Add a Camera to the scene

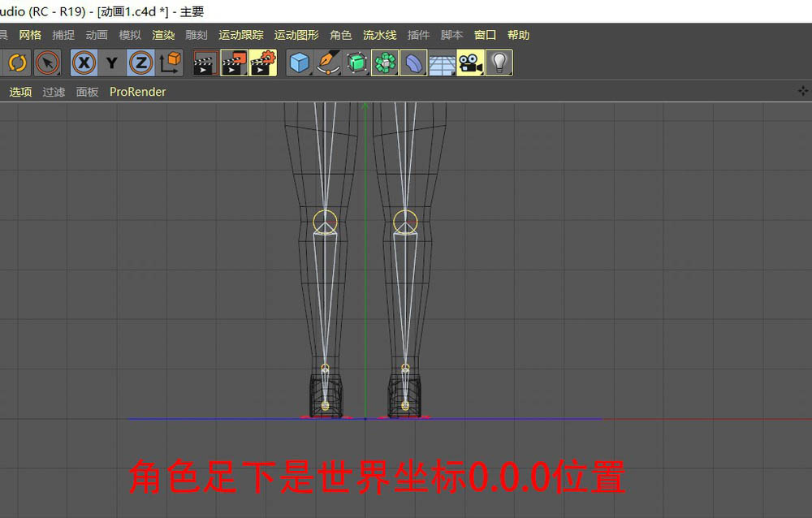[x=471, y=63]
